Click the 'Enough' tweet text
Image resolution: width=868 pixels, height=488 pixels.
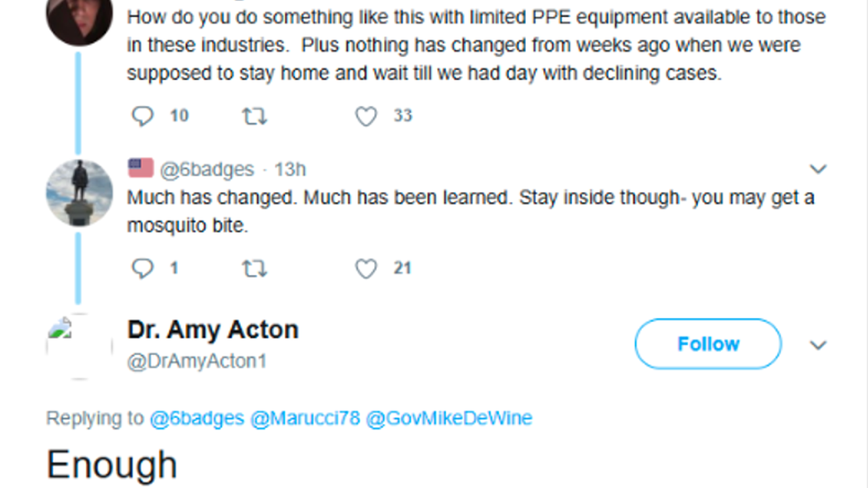pyautogui.click(x=111, y=463)
